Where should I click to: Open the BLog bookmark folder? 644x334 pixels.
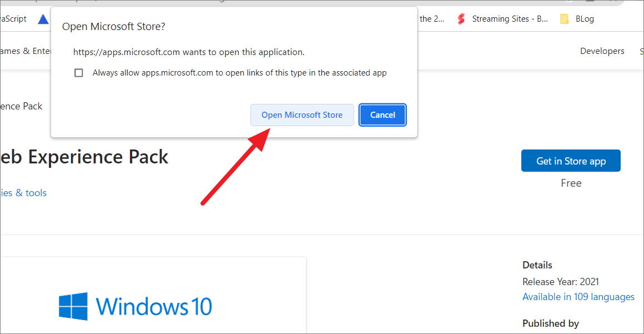coord(577,19)
